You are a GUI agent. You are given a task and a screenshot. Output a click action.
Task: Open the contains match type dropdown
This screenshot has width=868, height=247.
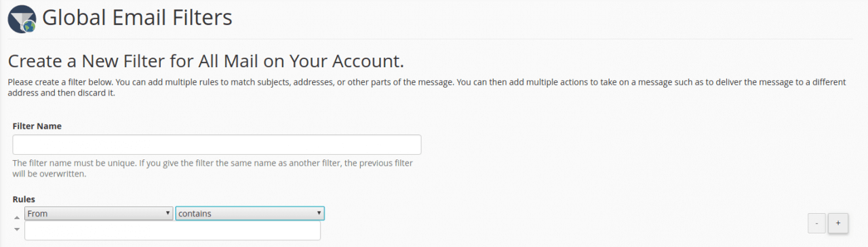point(250,213)
